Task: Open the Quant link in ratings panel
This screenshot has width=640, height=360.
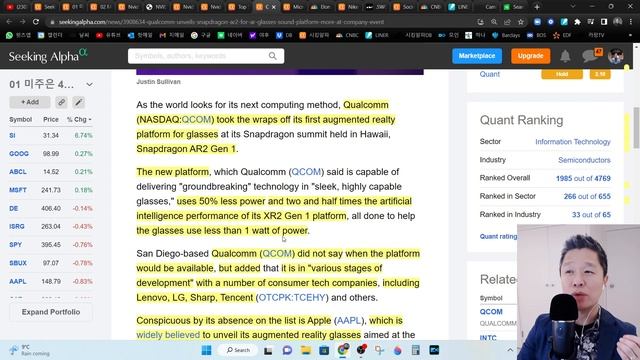Action: tap(489, 74)
